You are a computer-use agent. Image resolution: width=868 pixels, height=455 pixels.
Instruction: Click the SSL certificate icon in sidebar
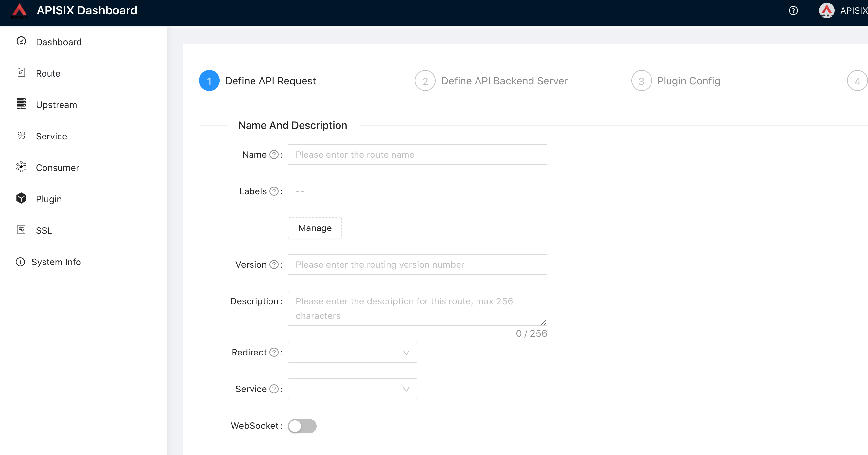click(x=21, y=230)
